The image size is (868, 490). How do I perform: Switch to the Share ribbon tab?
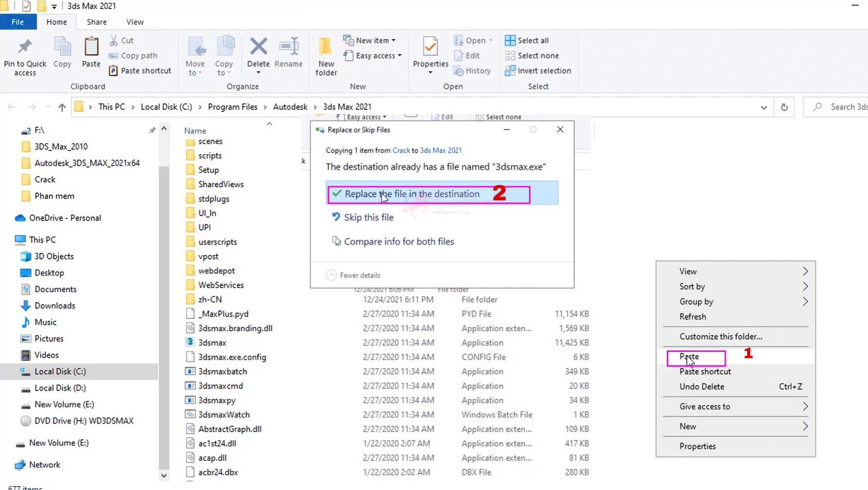click(96, 22)
